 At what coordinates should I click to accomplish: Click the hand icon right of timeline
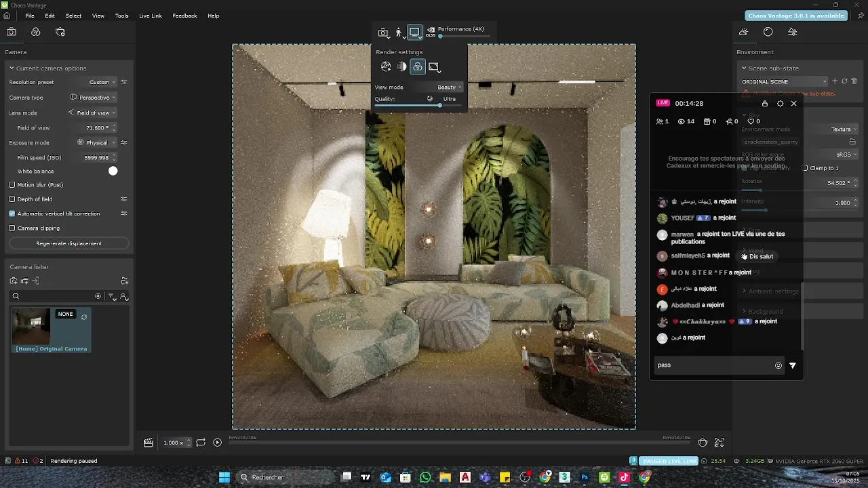[703, 443]
